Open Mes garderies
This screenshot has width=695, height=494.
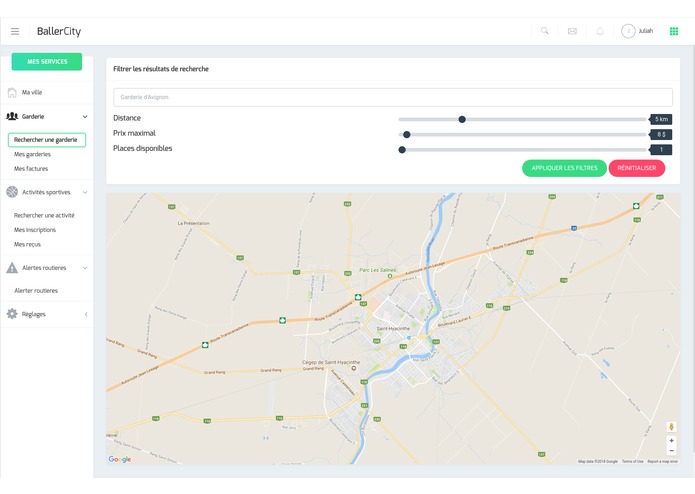32,154
